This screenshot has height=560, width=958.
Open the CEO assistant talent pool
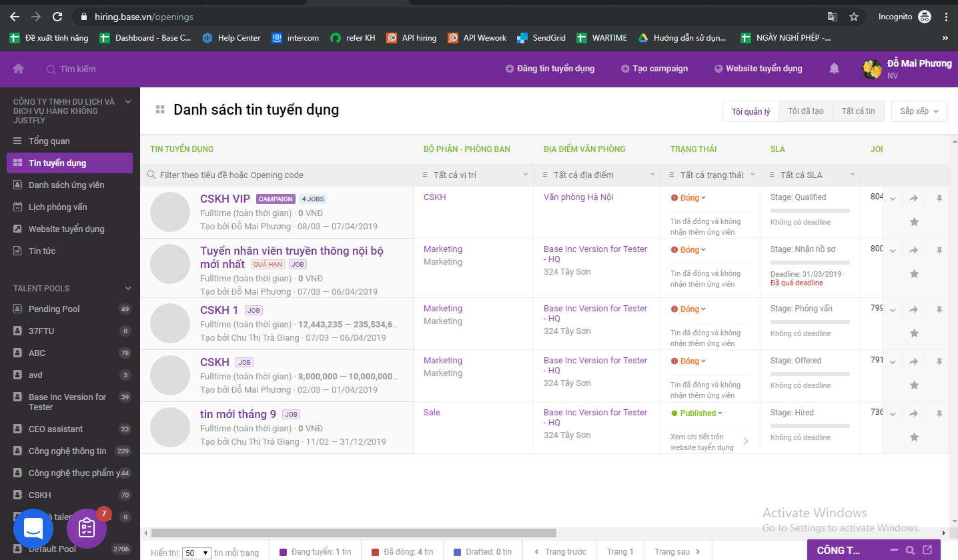69,429
